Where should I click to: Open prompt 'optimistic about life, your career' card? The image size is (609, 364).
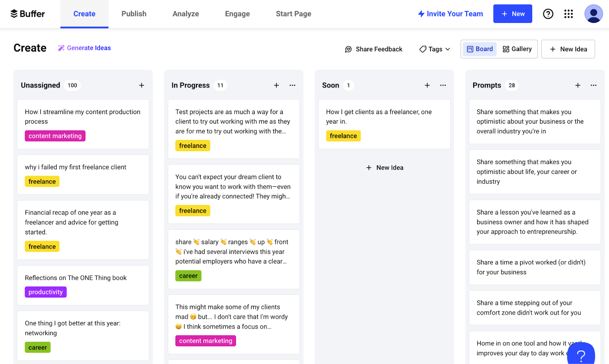click(x=535, y=172)
